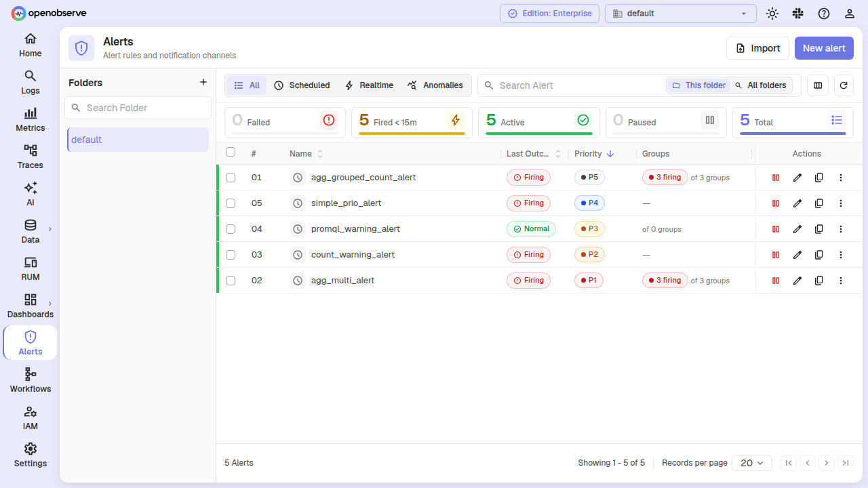The width and height of the screenshot is (868, 488).
Task: Click the Slack icon in the header
Action: point(797,14)
